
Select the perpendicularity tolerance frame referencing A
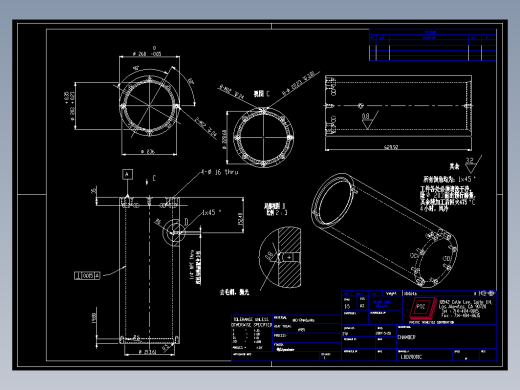click(x=87, y=276)
